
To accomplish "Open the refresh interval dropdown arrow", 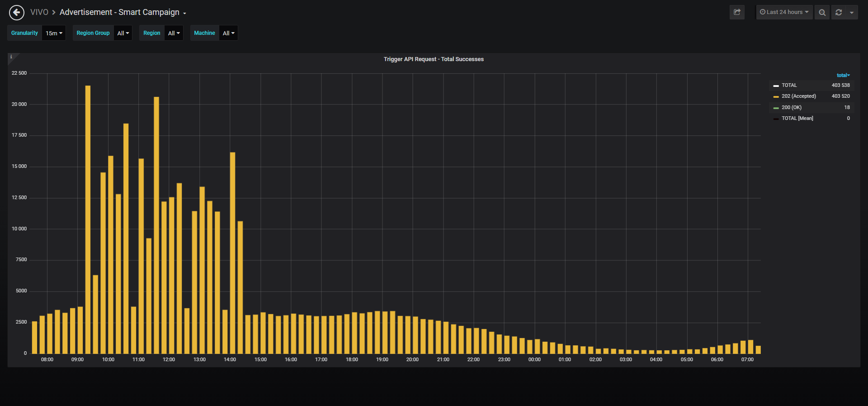I will [x=852, y=12].
